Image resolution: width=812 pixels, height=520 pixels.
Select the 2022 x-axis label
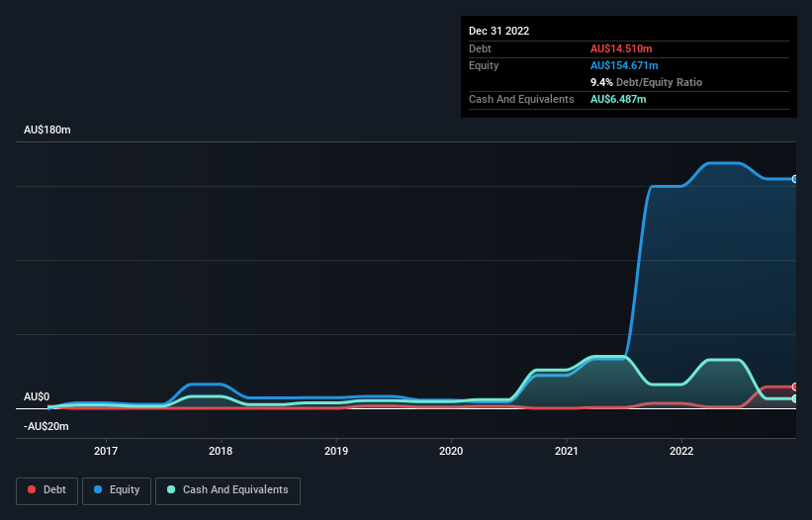tap(681, 451)
